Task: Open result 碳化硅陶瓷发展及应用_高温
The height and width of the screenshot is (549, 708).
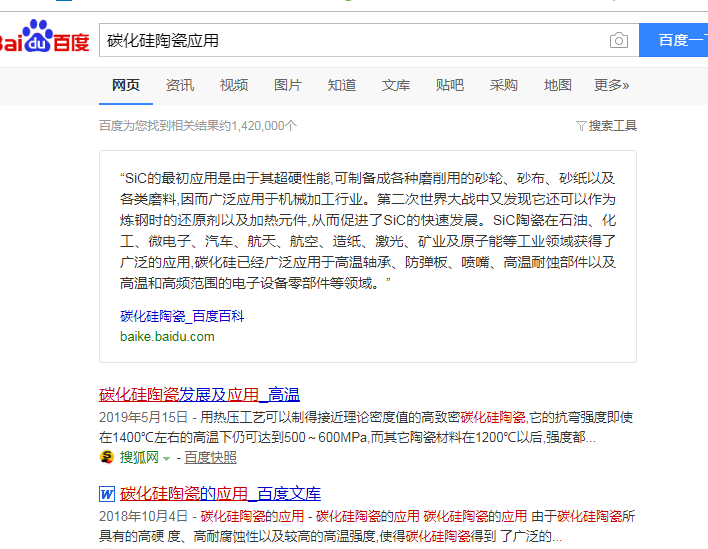Action: click(x=199, y=395)
